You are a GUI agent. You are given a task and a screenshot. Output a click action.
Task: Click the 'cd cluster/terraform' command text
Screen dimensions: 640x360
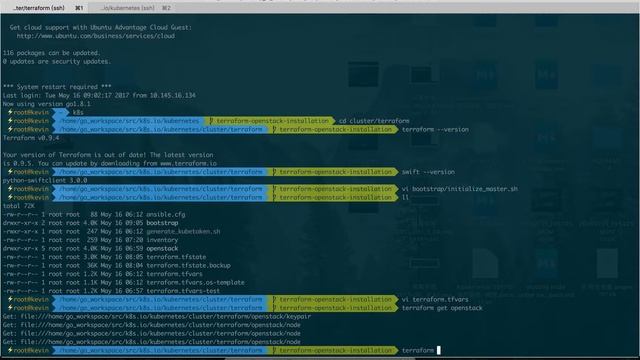coord(374,121)
